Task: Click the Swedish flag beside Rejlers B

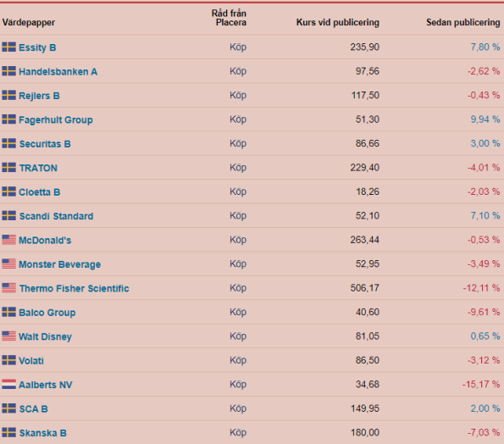Action: 8,95
